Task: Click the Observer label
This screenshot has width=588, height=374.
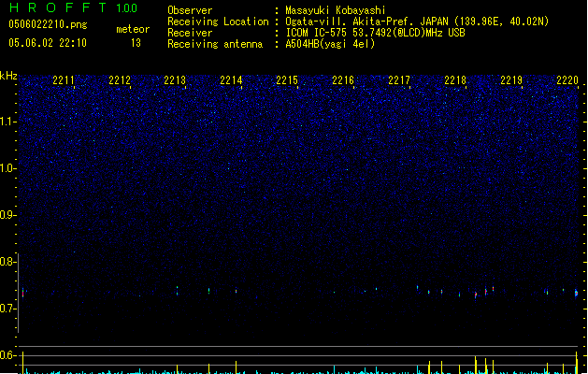Action: [x=190, y=10]
